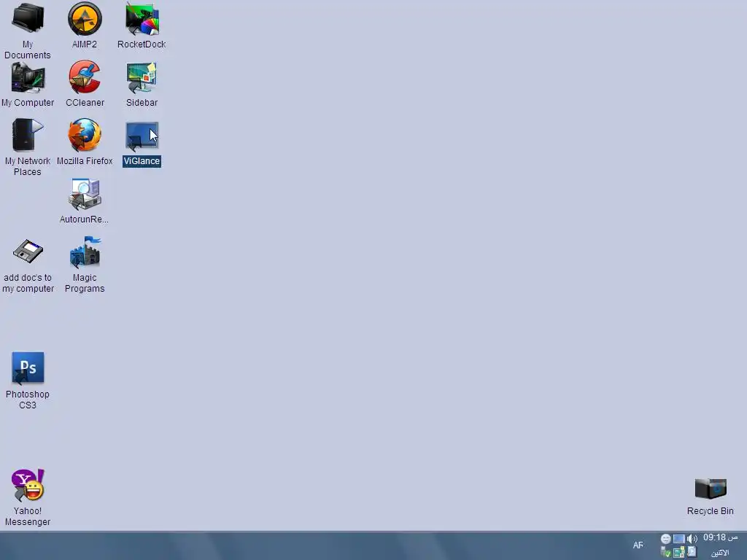Viewport: 747px width, 560px height.
Task: Select the Sidebar shortcut icon
Action: pos(142,77)
